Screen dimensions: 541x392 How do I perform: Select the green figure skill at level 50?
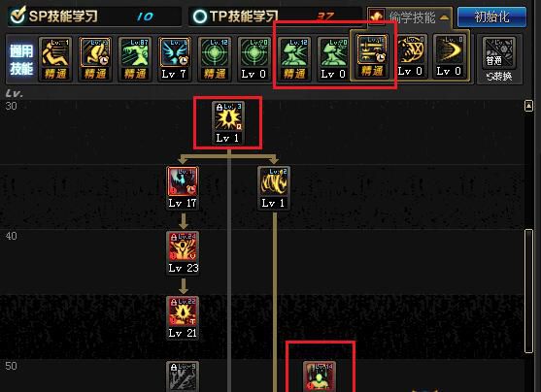320,376
